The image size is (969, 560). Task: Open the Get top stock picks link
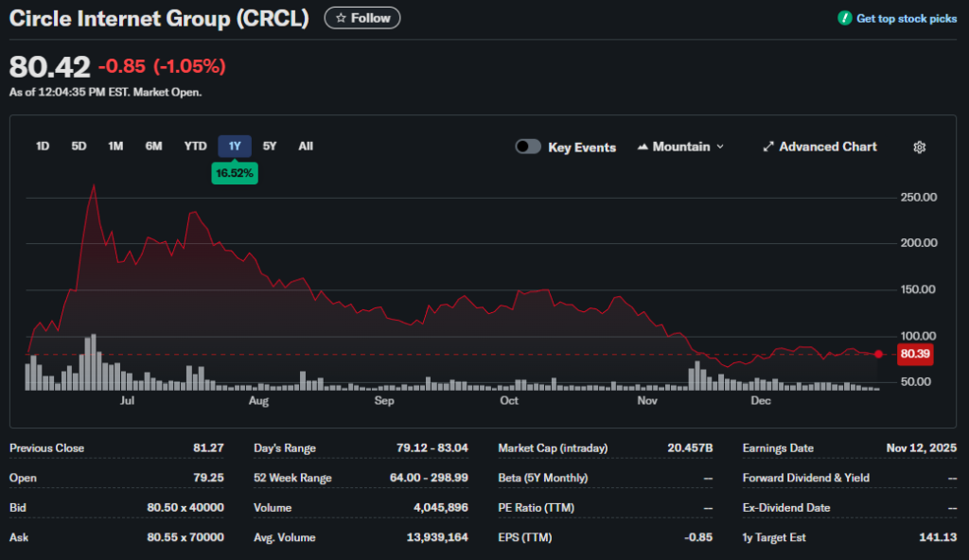point(906,19)
